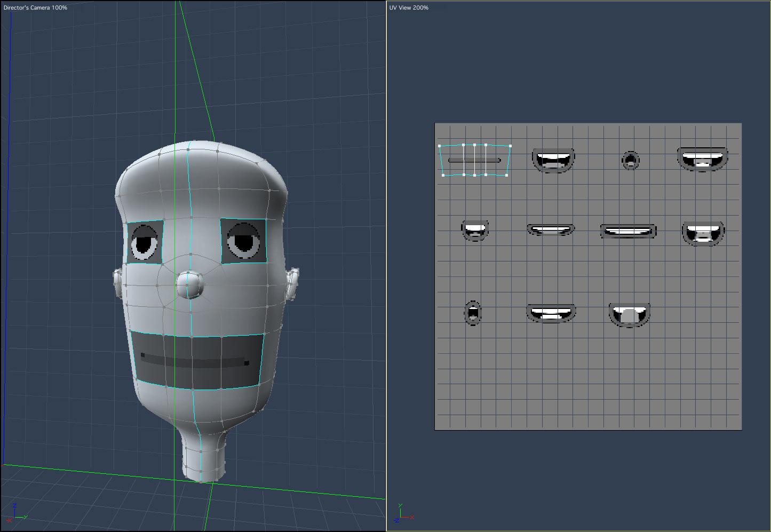771x532 pixels.
Task: Pick the closed flat-line mouth in UV View
Action: pos(474,160)
